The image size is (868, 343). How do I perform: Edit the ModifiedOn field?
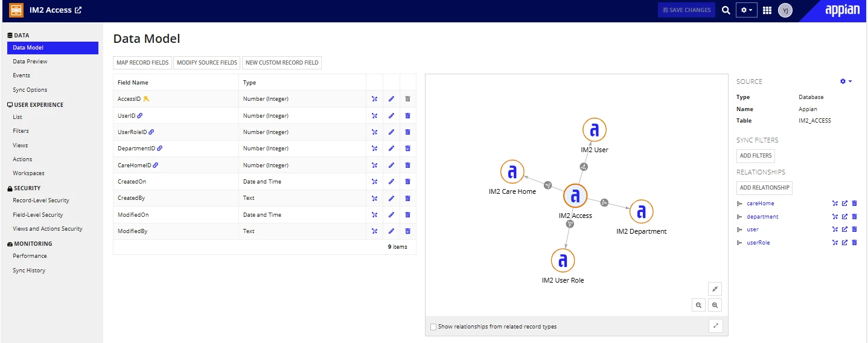pos(391,214)
